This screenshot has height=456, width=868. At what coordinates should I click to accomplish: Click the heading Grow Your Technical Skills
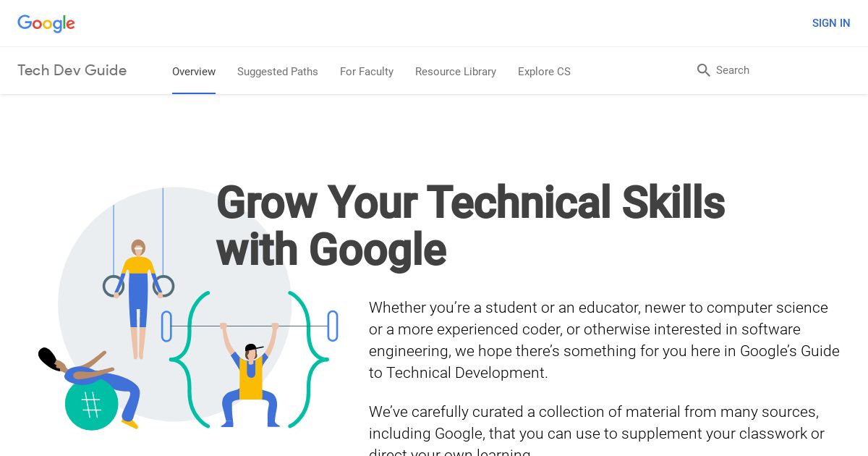click(470, 226)
